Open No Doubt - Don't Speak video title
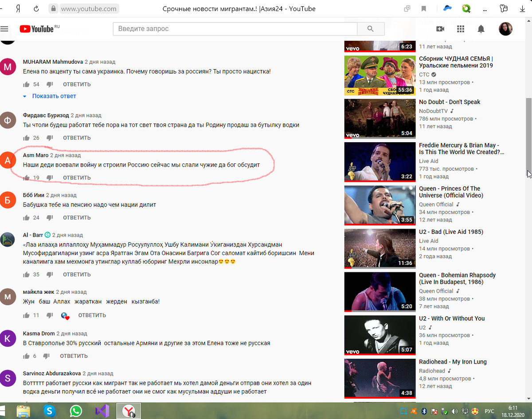This screenshot has height=419, width=532. coord(450,102)
